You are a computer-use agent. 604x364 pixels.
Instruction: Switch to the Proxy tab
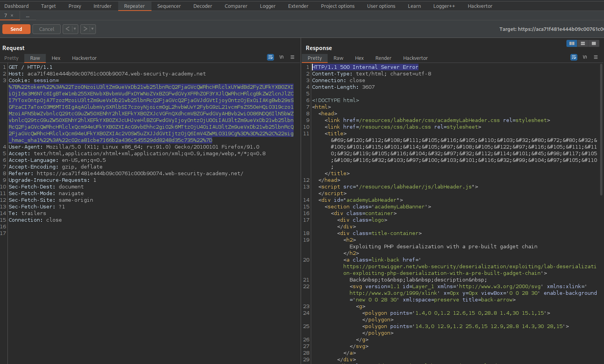tap(75, 6)
